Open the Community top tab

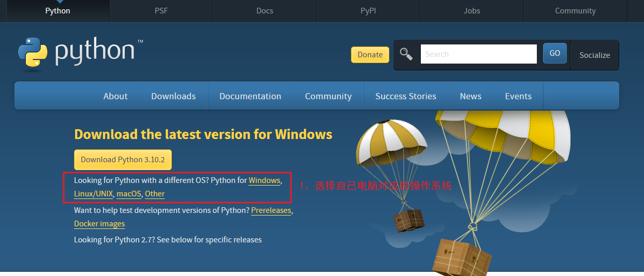(x=575, y=11)
